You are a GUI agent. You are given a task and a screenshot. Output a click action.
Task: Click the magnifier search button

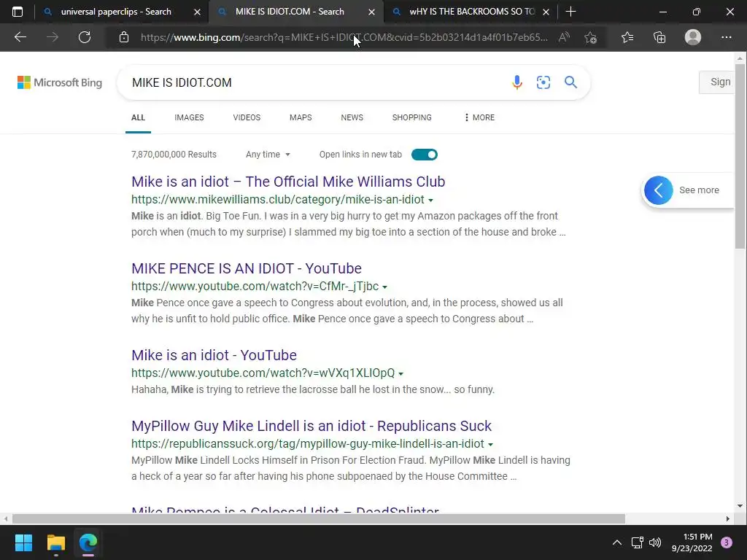tap(570, 82)
